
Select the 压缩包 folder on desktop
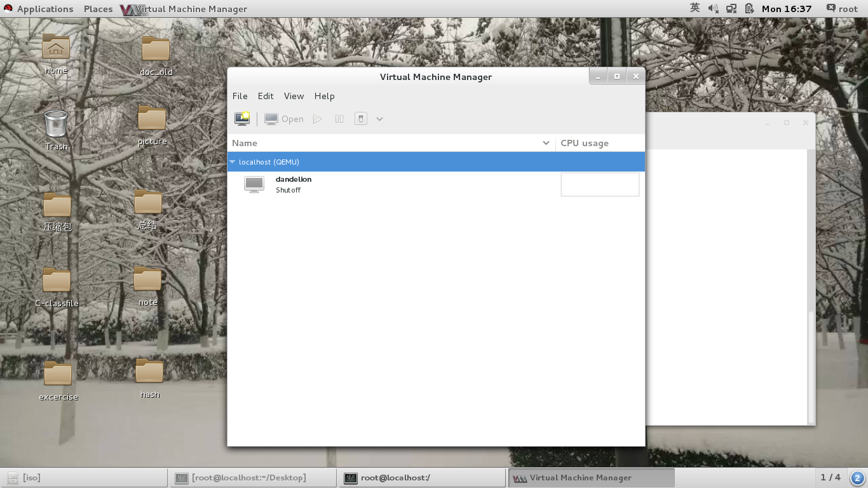pos(57,212)
